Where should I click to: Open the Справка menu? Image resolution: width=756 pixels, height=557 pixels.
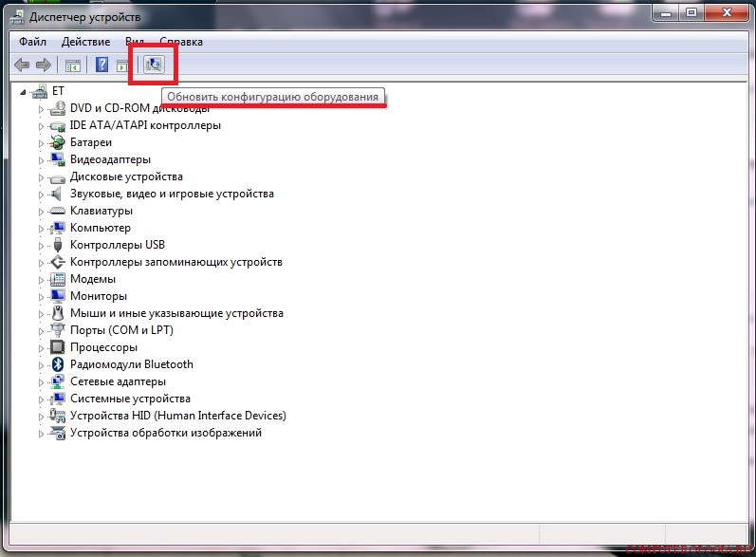[x=180, y=42]
